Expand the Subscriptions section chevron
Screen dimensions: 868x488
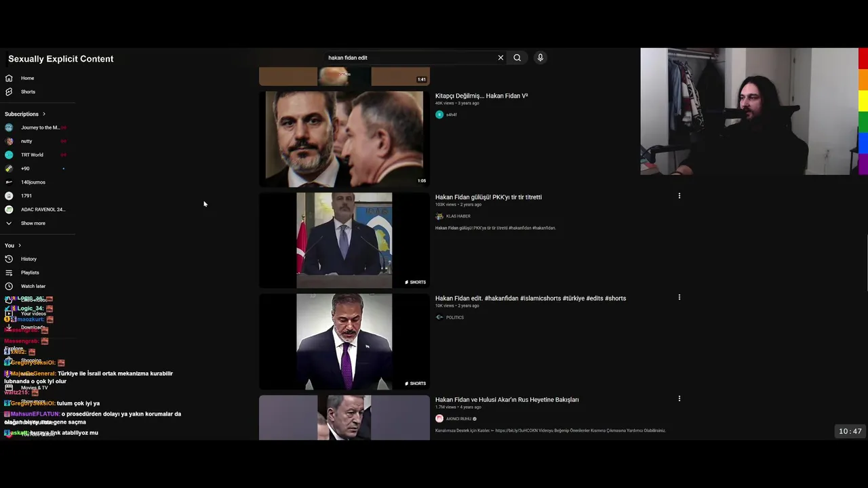(x=44, y=114)
